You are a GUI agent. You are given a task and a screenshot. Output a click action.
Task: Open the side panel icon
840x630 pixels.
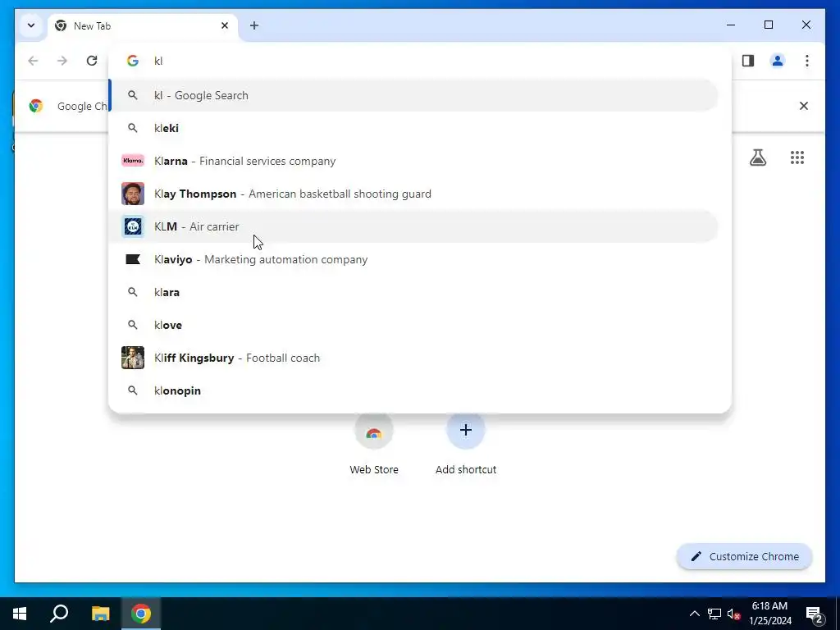pos(748,61)
